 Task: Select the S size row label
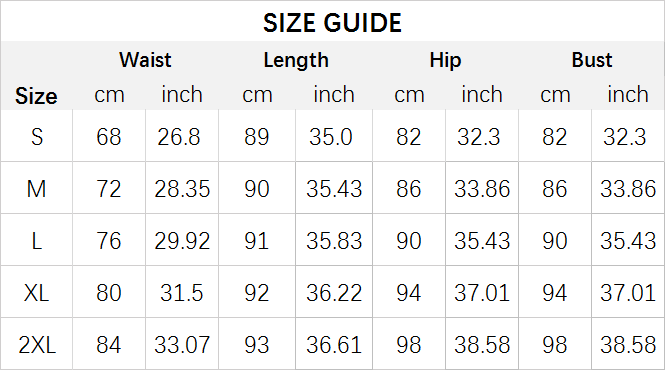click(x=37, y=137)
